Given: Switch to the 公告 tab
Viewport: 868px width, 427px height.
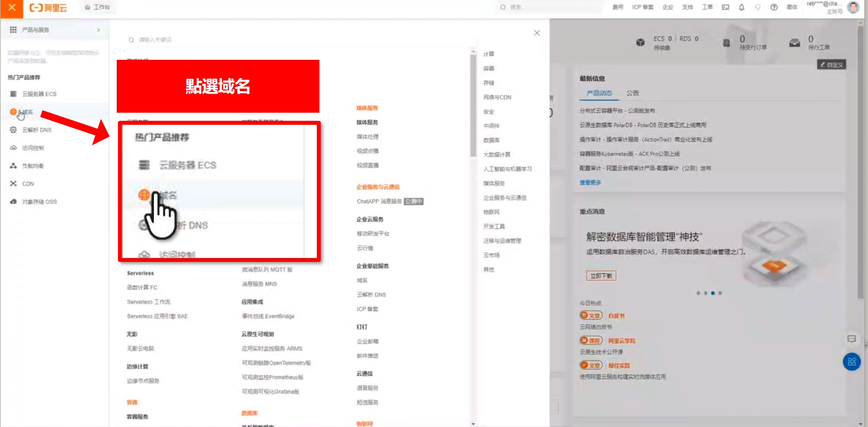Looking at the screenshot, I should [632, 93].
